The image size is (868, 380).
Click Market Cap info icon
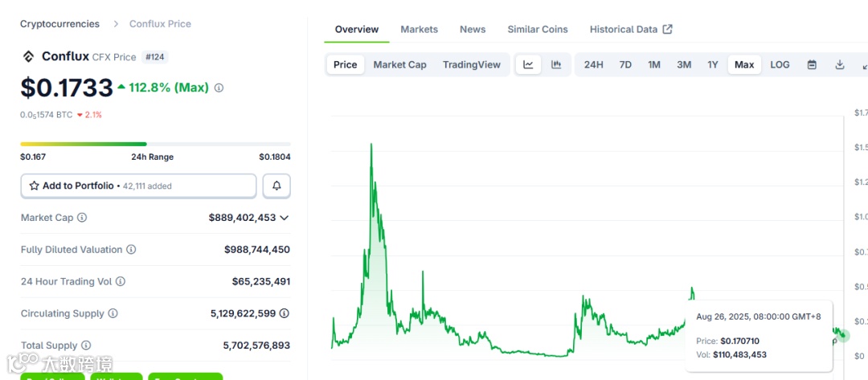(x=82, y=218)
